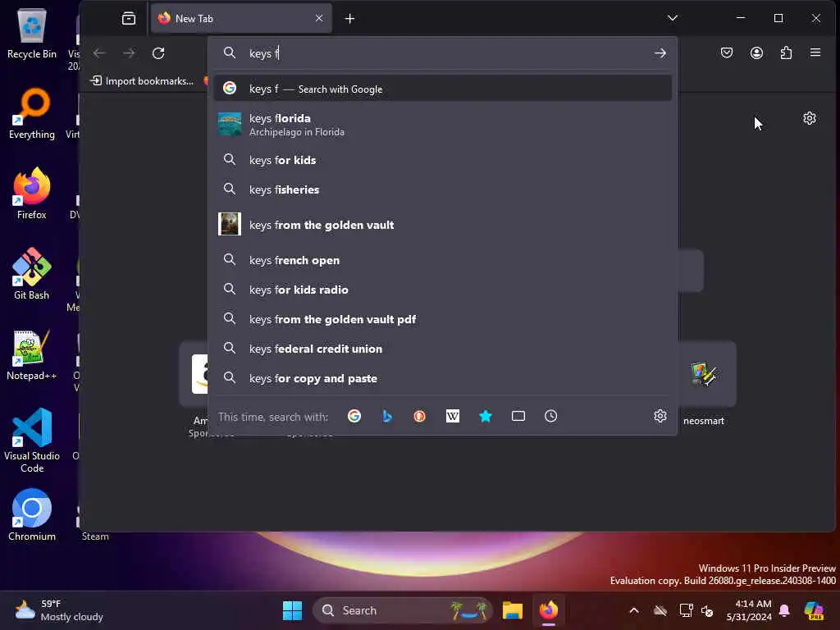Select the Chromium desktop shortcut
Screen dimensions: 840x630
point(32,515)
